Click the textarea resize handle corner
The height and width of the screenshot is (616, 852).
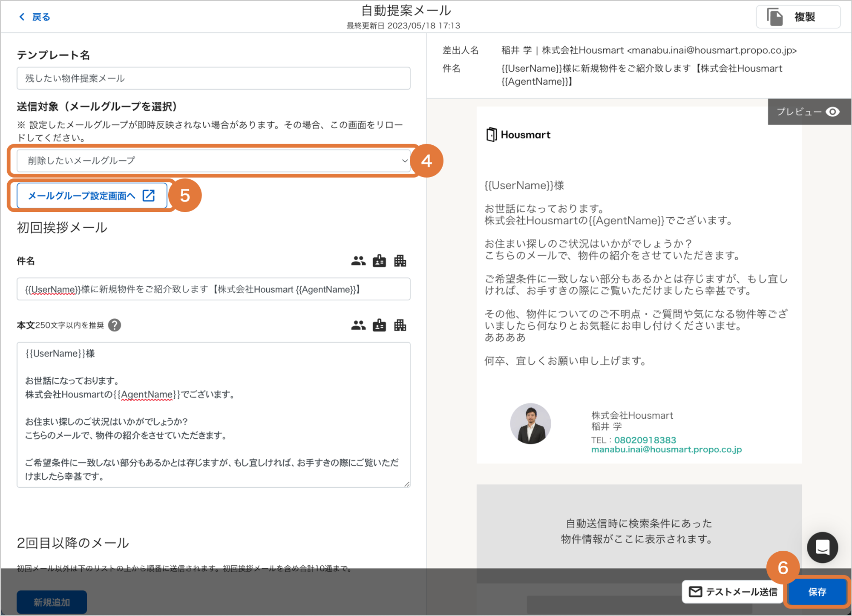click(x=407, y=484)
